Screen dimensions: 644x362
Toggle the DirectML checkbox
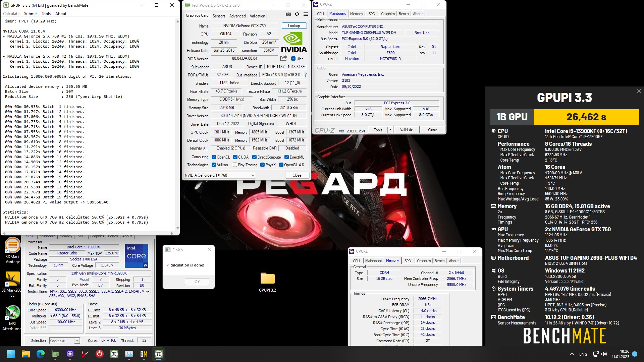tap(286, 157)
